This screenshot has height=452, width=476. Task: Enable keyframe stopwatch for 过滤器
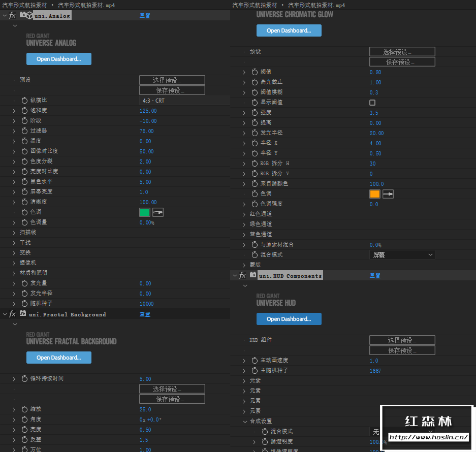click(x=24, y=131)
